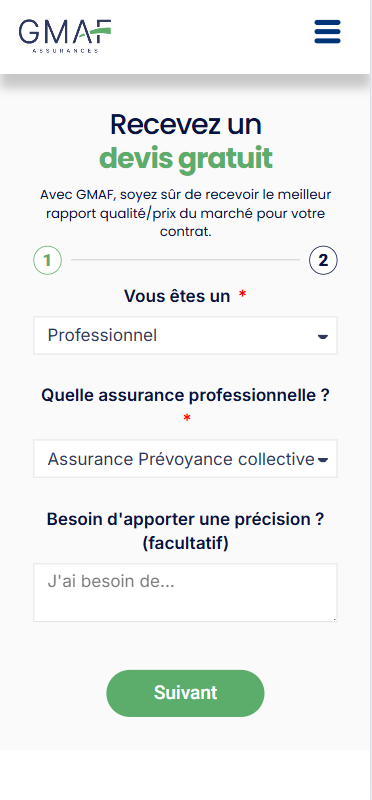372x800 pixels.
Task: Click the "Recevez un" title text
Action: coord(186,124)
